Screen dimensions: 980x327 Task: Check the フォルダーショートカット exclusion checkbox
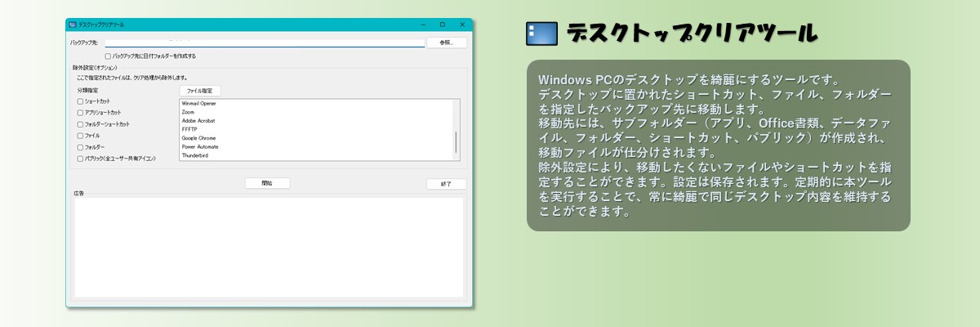[x=80, y=124]
